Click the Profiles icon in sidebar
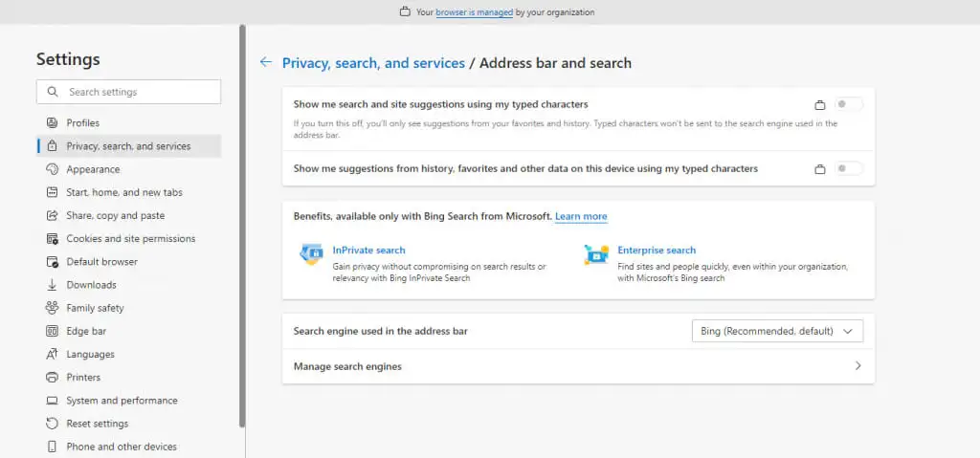 [53, 123]
